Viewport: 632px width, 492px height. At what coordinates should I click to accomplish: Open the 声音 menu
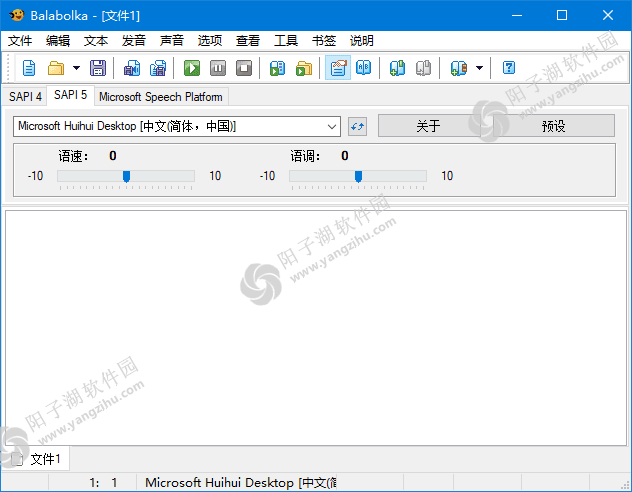tap(172, 41)
